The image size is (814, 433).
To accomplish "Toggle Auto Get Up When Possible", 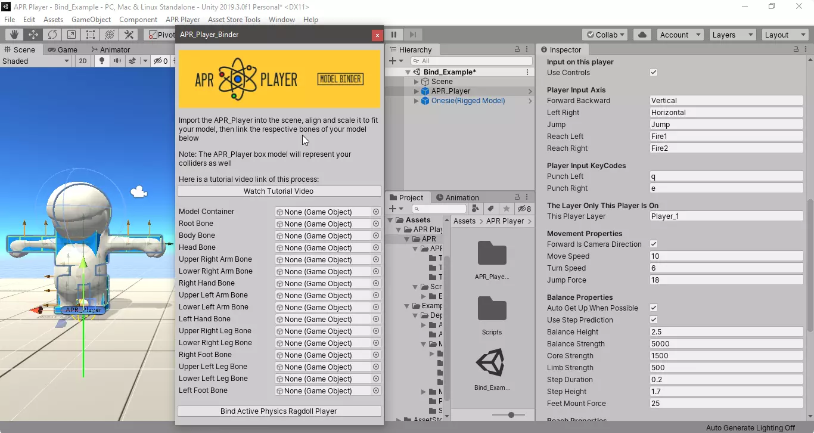I will 654,308.
